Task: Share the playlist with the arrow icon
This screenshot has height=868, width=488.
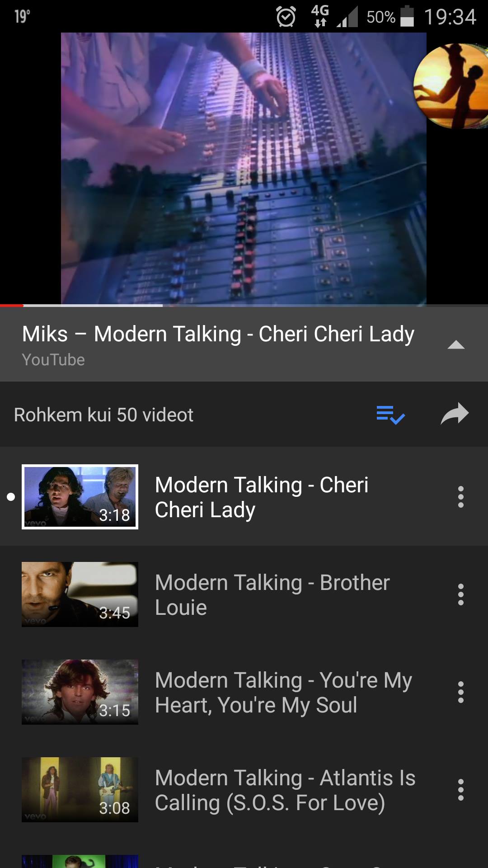Action: (455, 414)
